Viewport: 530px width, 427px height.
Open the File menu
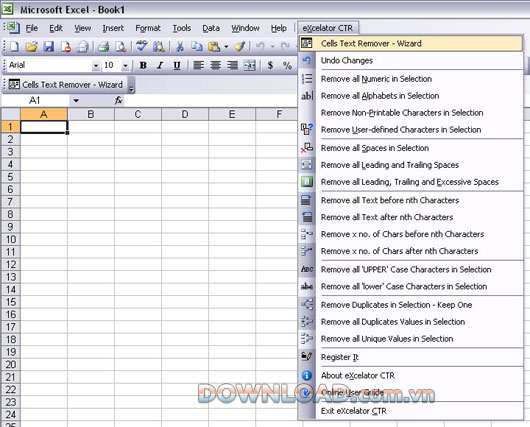coord(31,28)
